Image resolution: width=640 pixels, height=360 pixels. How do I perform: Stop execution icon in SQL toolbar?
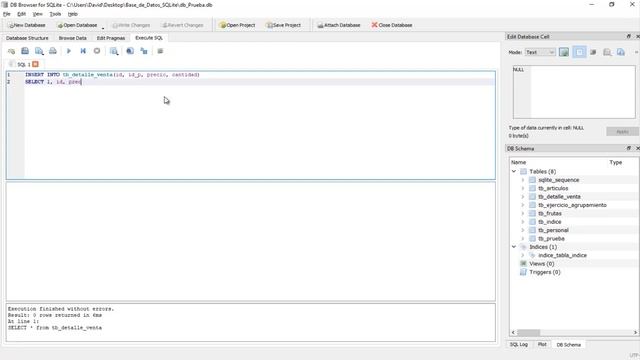pyautogui.click(x=97, y=51)
